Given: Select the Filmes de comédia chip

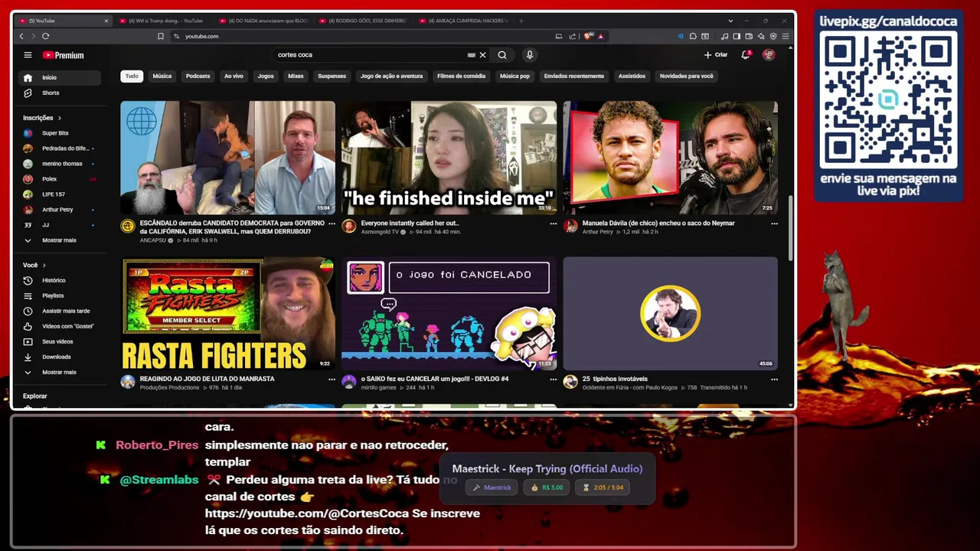Looking at the screenshot, I should pyautogui.click(x=461, y=76).
